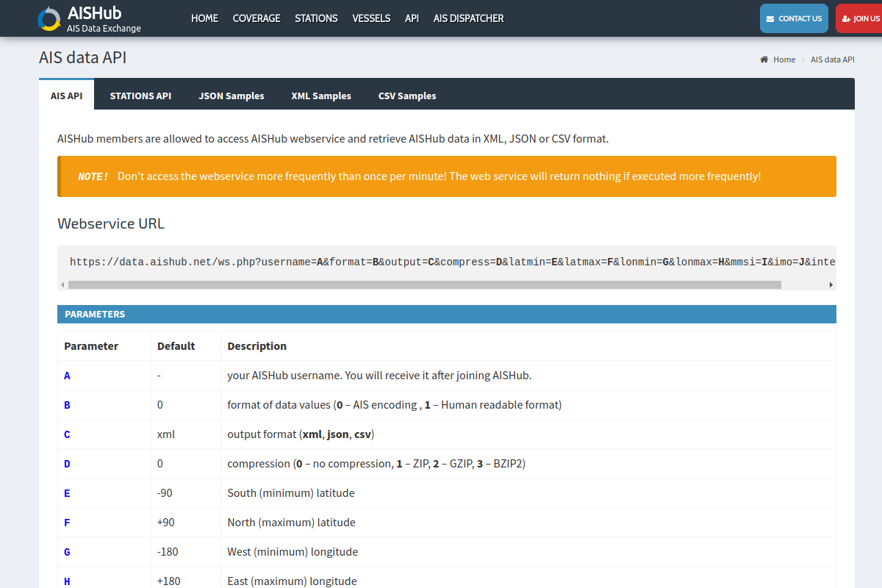The height and width of the screenshot is (588, 882).
Task: Click parameter B in the table
Action: click(67, 405)
